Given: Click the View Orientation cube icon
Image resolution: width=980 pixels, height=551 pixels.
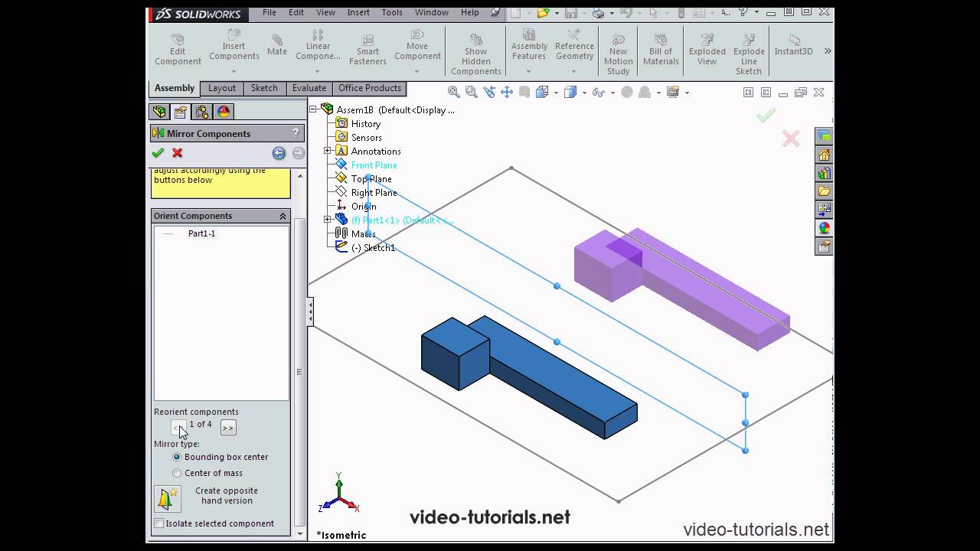Looking at the screenshot, I should pos(543,92).
